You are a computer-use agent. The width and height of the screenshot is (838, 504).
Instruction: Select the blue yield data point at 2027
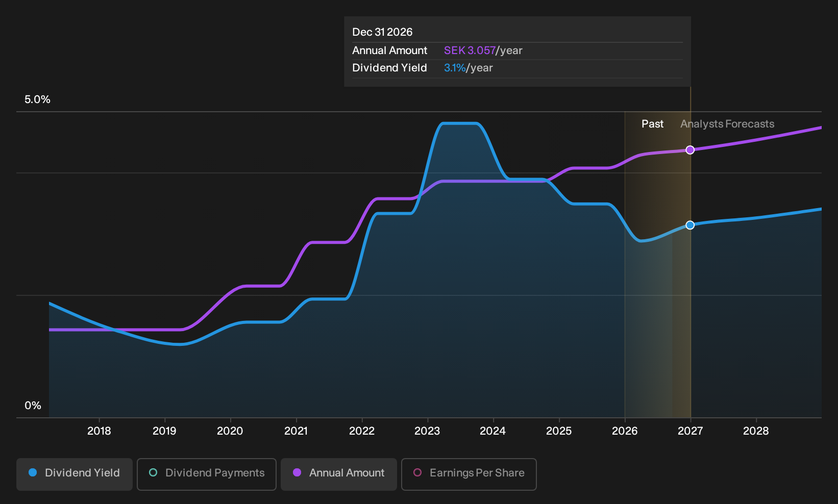coord(690,225)
